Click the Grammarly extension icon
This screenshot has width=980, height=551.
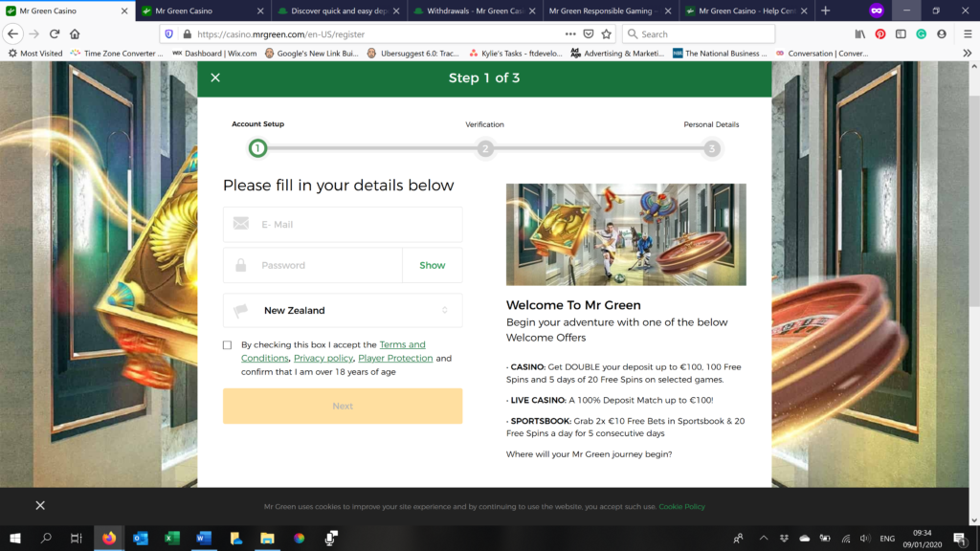pos(922,33)
